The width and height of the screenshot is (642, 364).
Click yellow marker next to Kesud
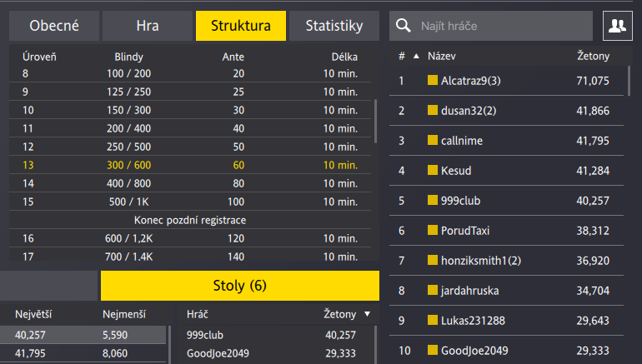coord(433,171)
